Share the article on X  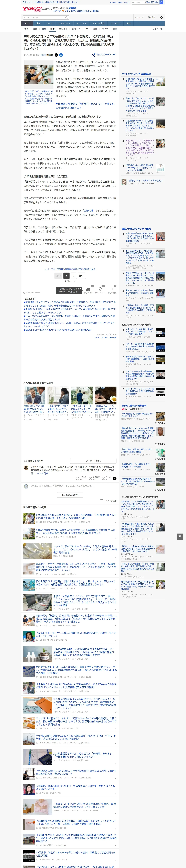(56, 55)
